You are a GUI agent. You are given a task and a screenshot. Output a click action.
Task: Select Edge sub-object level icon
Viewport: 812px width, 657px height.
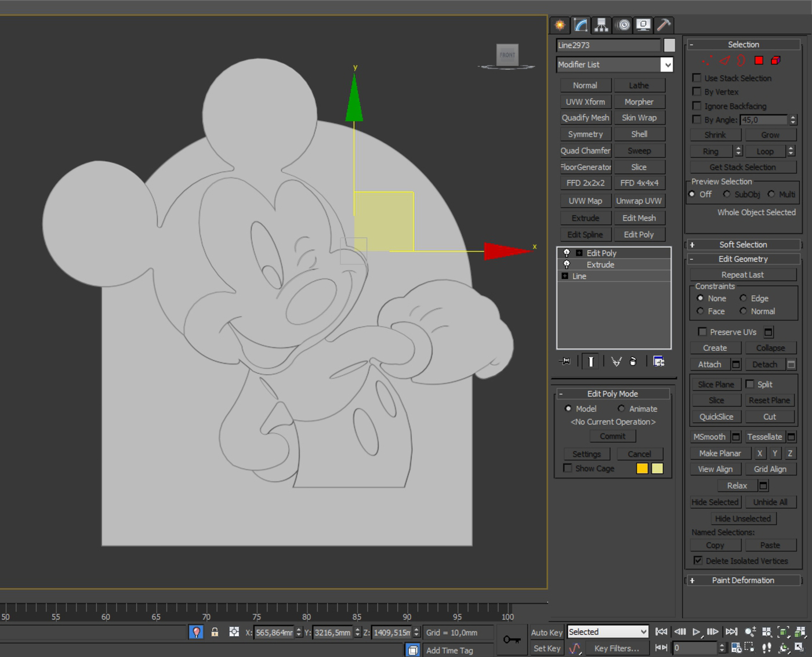(x=725, y=60)
